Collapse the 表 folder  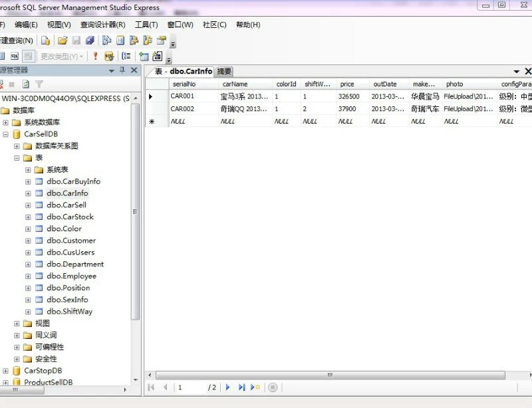click(x=17, y=158)
